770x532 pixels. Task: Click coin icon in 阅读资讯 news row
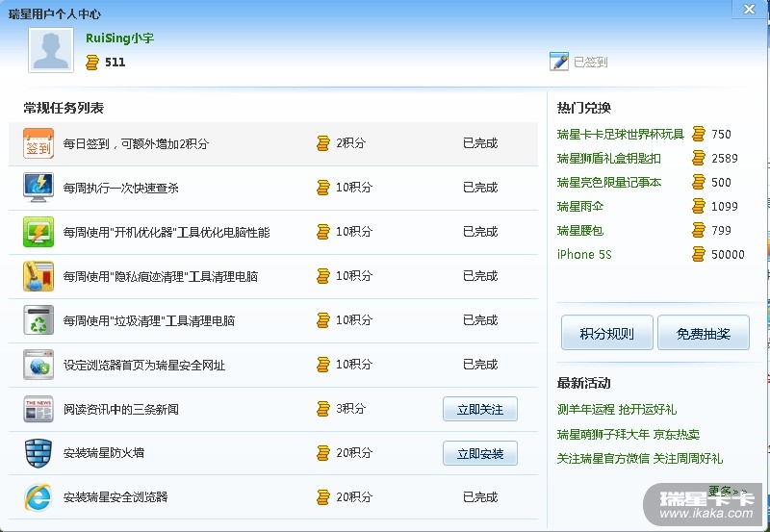tap(323, 409)
